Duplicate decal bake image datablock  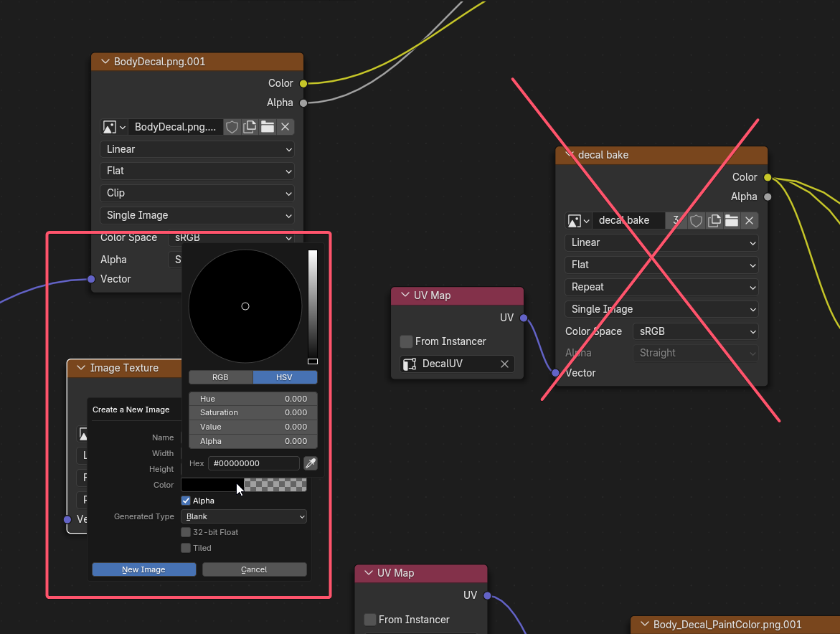(x=714, y=221)
